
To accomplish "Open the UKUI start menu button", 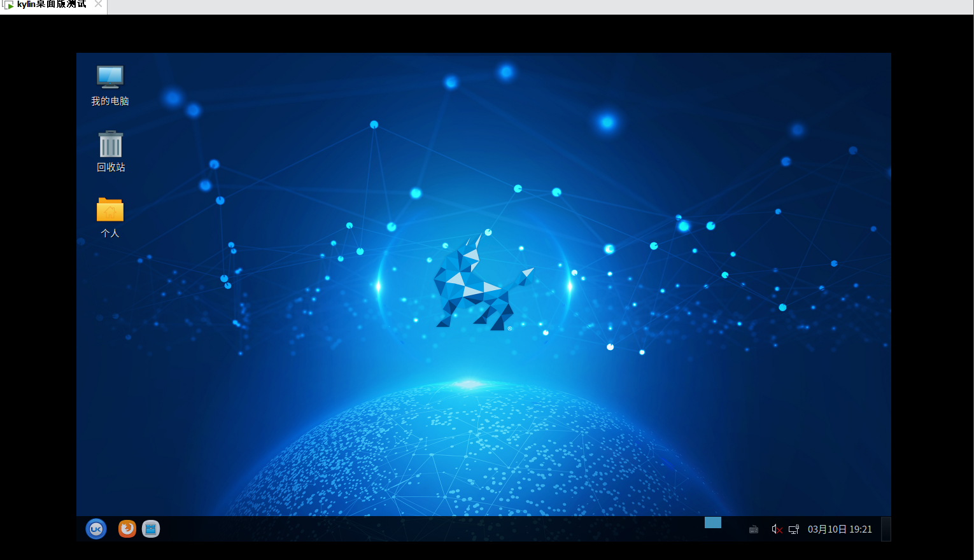I will click(x=96, y=529).
